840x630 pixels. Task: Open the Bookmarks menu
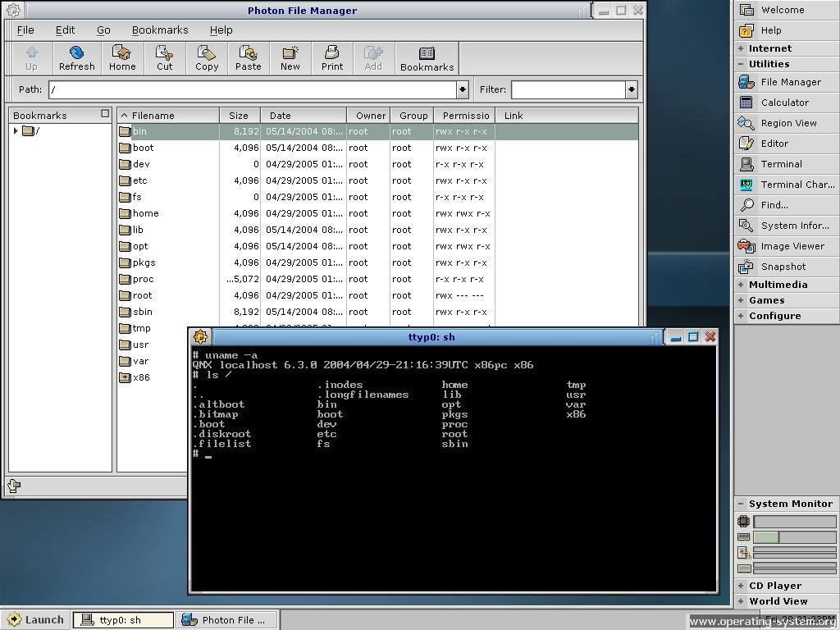[x=160, y=30]
